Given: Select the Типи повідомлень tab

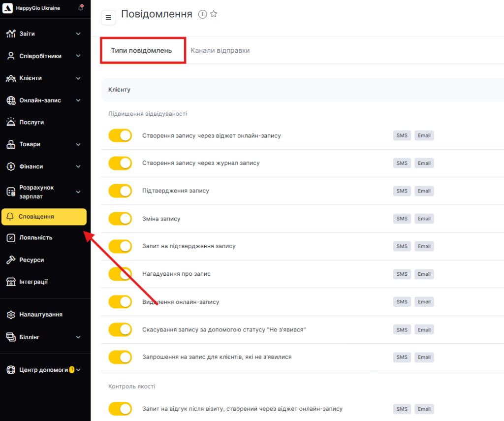Looking at the screenshot, I should (x=141, y=50).
